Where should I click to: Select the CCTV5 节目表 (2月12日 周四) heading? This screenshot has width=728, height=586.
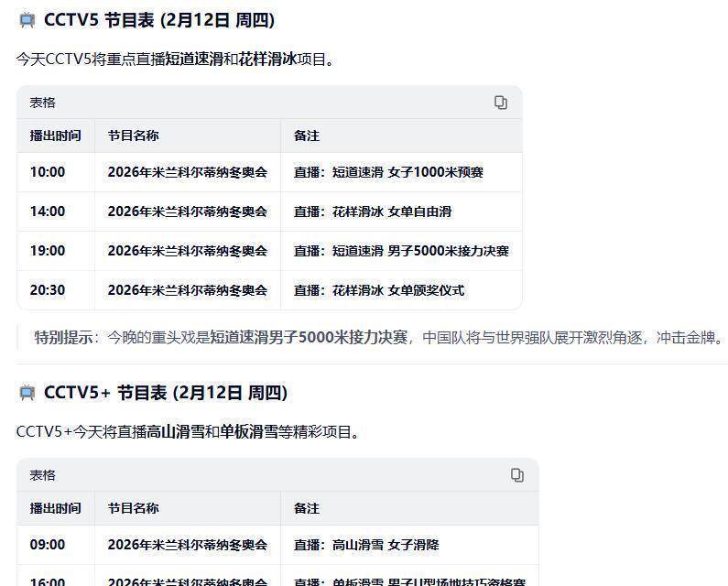click(x=158, y=20)
